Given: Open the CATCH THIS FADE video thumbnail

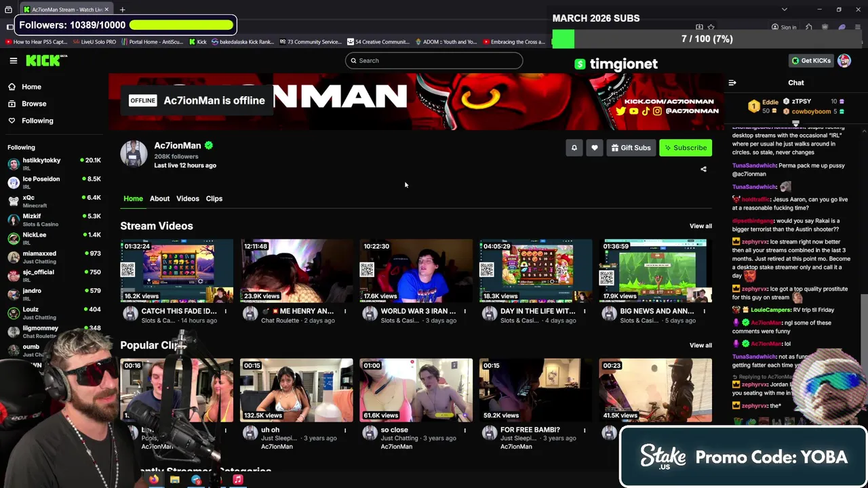Looking at the screenshot, I should pyautogui.click(x=177, y=270).
